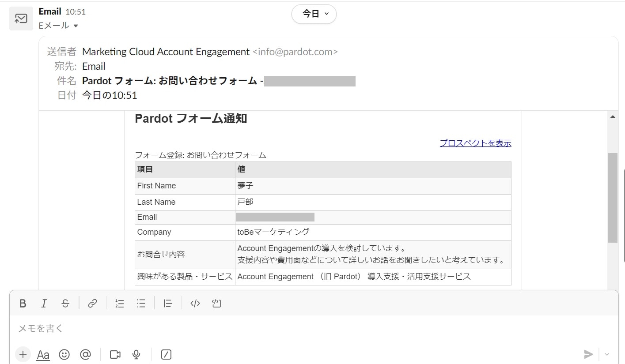Open the emoji picker
The image size is (625, 364).
tap(64, 354)
